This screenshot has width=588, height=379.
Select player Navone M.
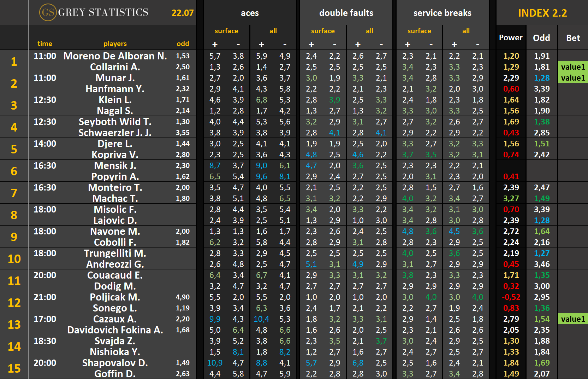point(115,231)
